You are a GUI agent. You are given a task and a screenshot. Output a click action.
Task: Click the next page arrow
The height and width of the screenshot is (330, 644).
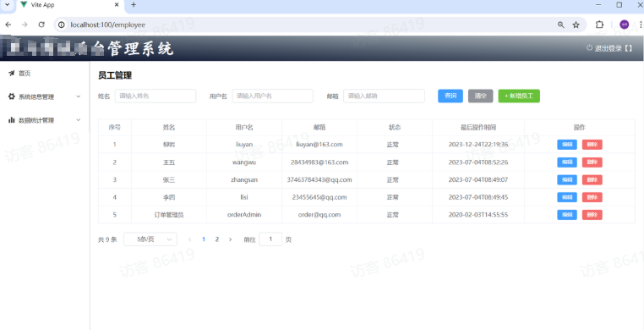click(x=231, y=239)
